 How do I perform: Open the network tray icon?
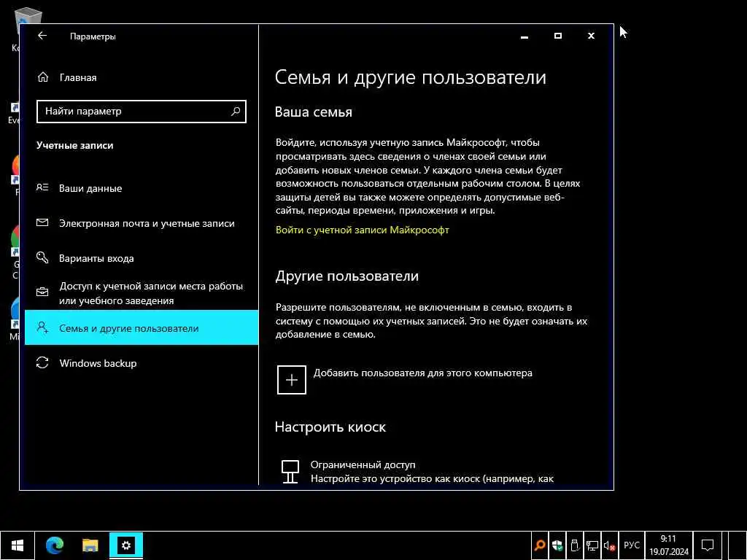point(592,545)
